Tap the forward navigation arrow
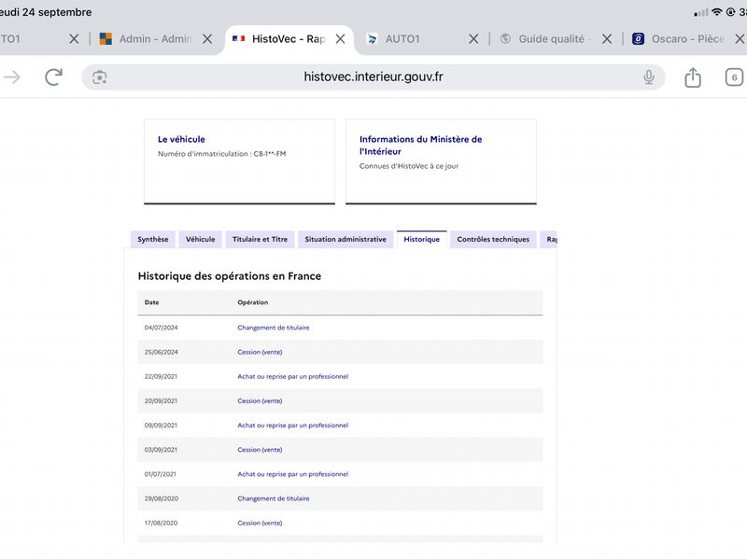This screenshot has width=747, height=560. (12, 77)
